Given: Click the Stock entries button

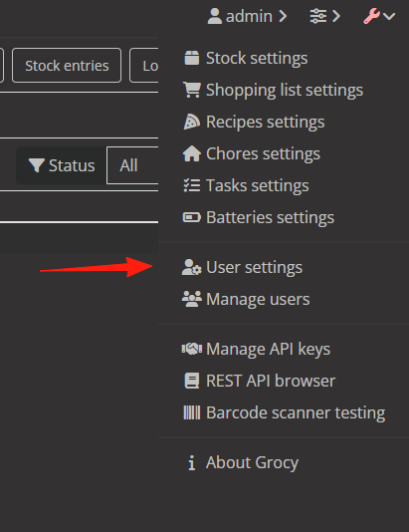Looking at the screenshot, I should [x=67, y=66].
